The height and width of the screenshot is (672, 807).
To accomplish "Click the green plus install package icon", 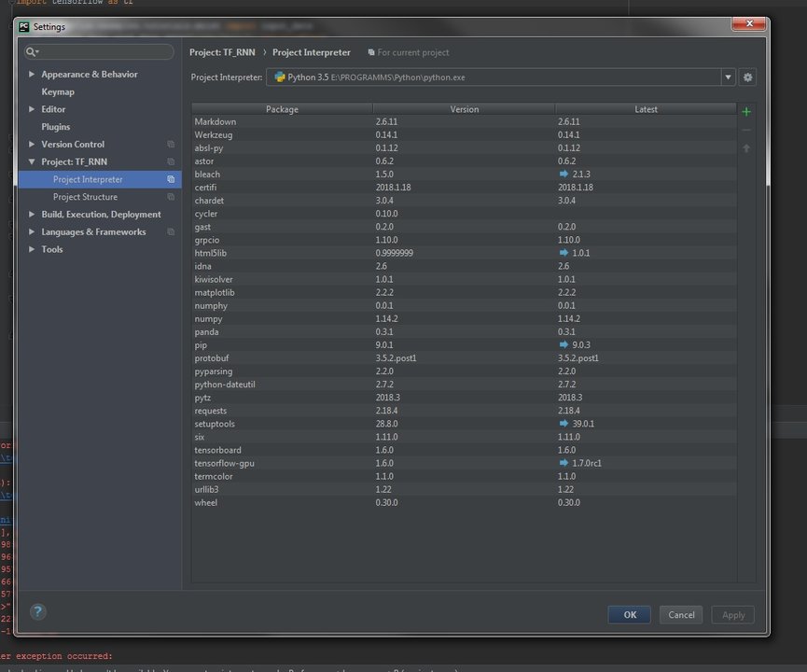I will coord(746,111).
